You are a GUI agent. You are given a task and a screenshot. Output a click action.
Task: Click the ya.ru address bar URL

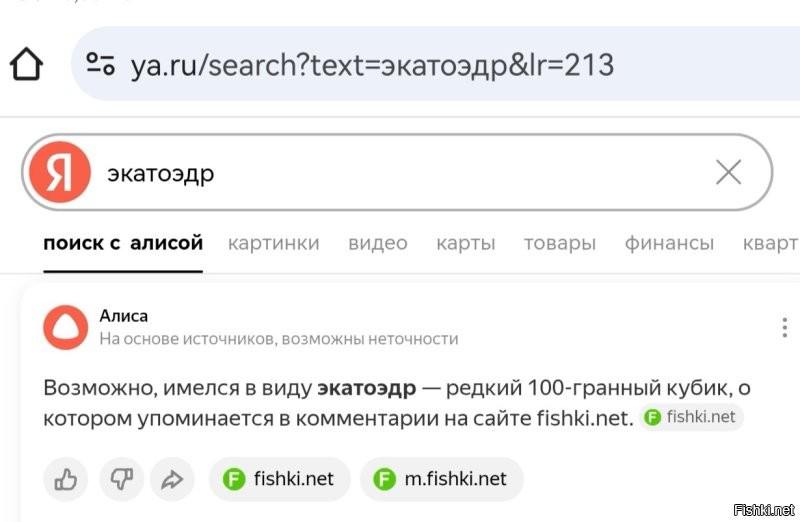coord(372,66)
